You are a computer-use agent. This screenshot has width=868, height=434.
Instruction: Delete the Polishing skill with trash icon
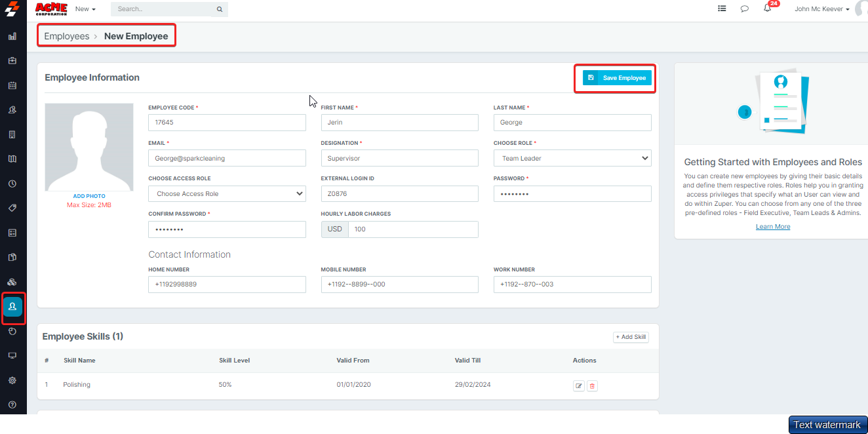tap(592, 386)
